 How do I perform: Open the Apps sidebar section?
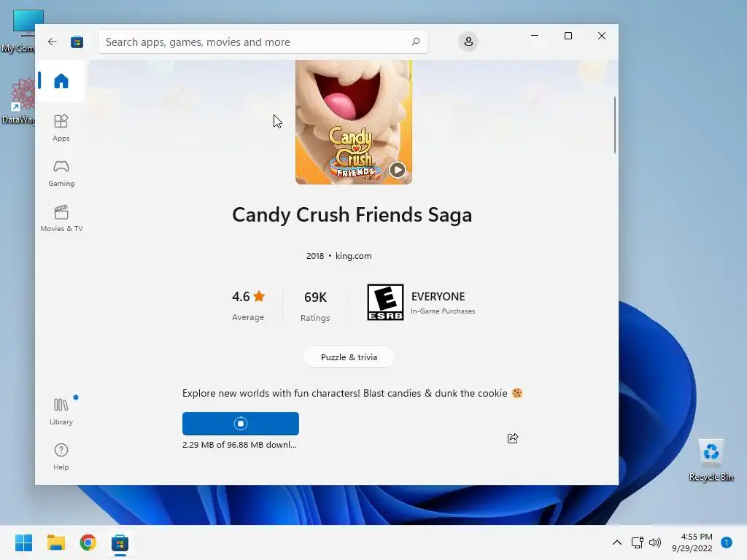tap(61, 128)
